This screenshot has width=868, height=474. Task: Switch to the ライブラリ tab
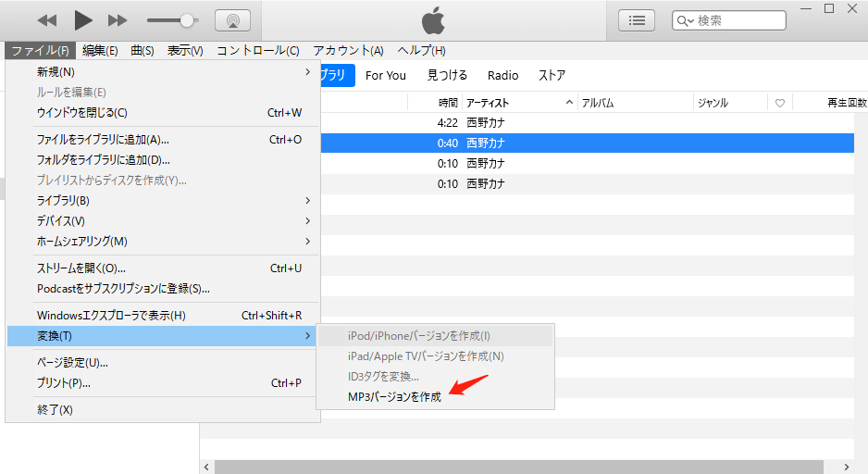coord(337,75)
